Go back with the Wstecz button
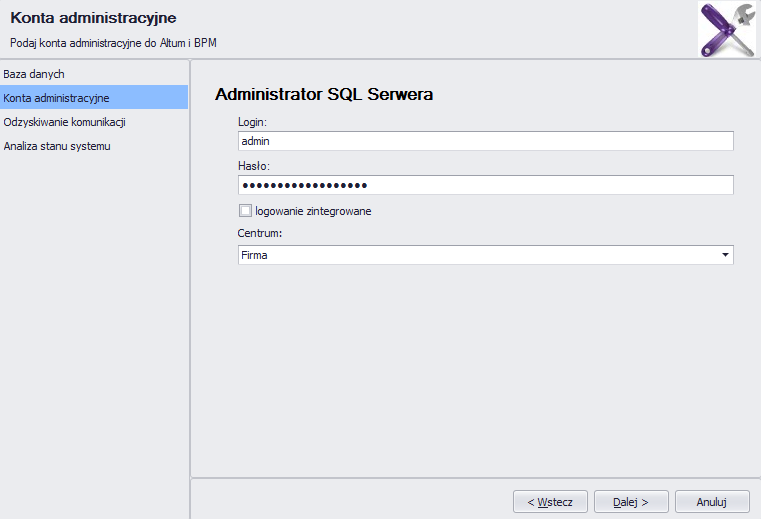 550,502
